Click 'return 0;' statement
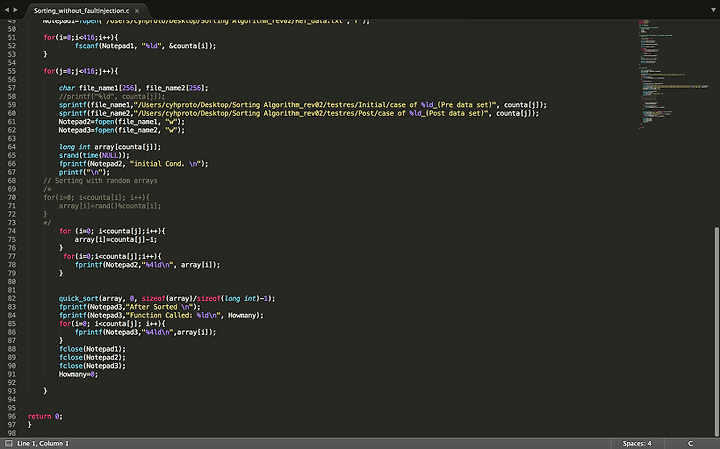This screenshot has width=720, height=449. 45,416
